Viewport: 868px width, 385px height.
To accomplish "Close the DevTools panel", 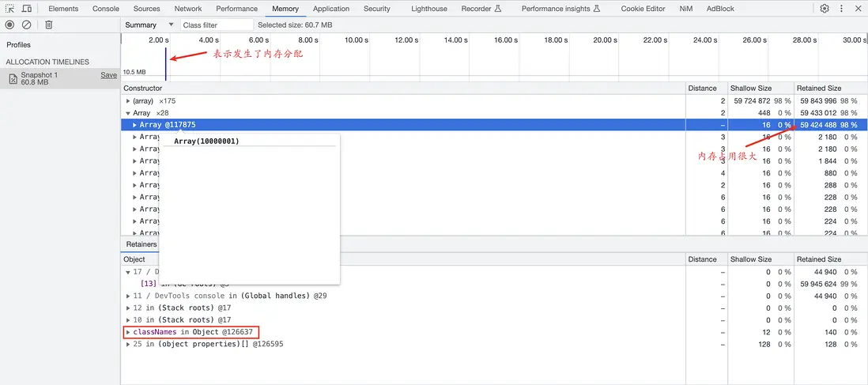I will 858,9.
